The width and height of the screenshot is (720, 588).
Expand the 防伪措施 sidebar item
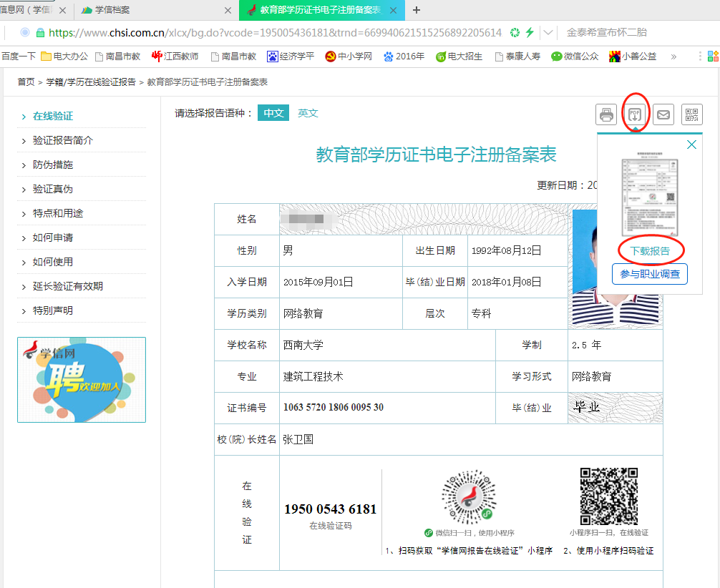pos(53,165)
